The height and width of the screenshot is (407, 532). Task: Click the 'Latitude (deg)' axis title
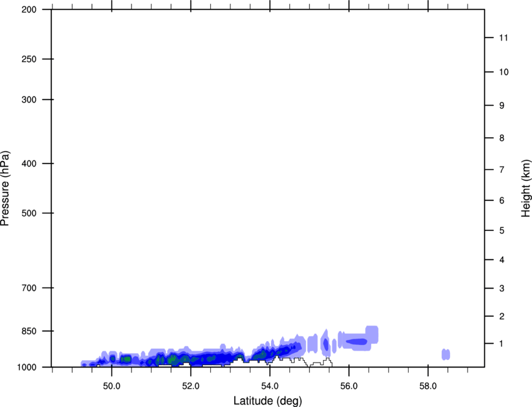[268, 401]
